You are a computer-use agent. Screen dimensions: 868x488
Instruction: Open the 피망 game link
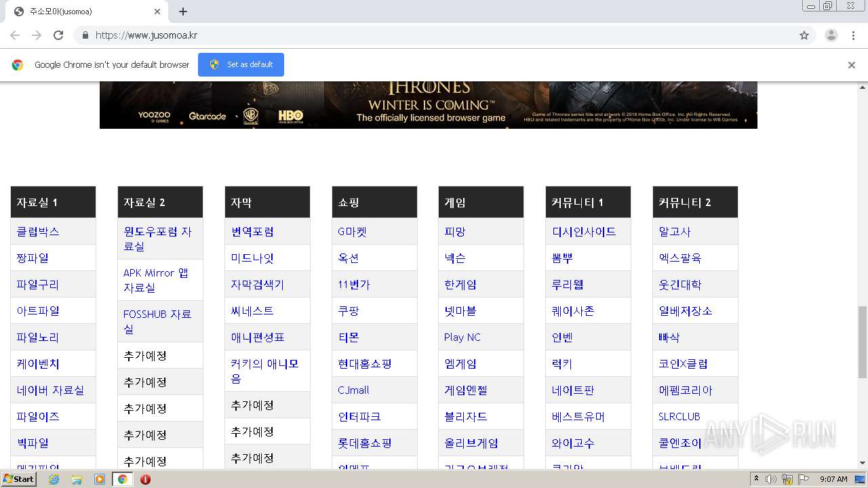pos(455,232)
